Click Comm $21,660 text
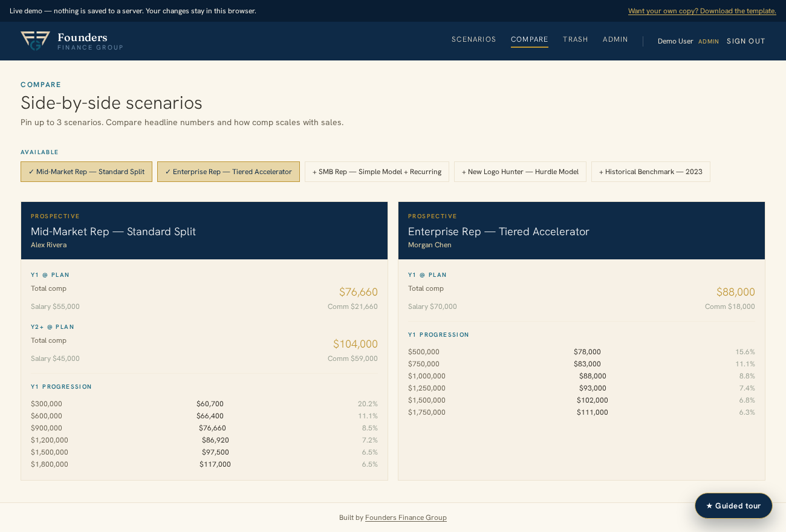 (x=352, y=307)
